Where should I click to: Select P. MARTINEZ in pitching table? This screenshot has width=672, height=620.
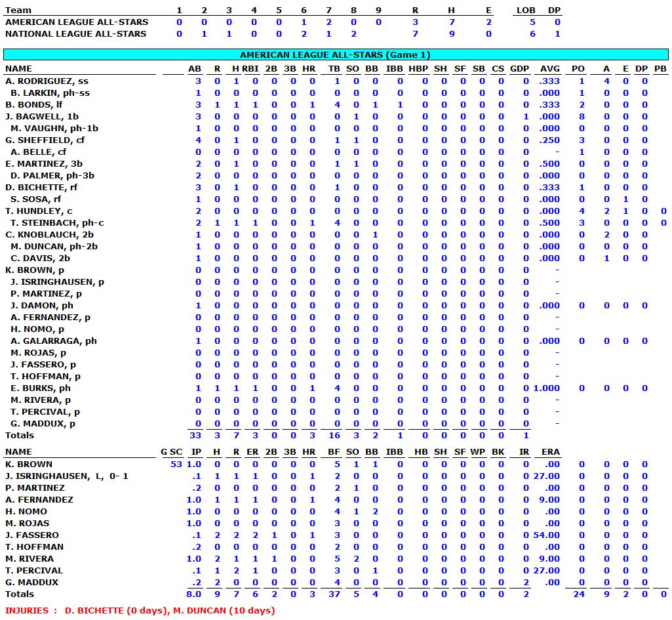35,488
